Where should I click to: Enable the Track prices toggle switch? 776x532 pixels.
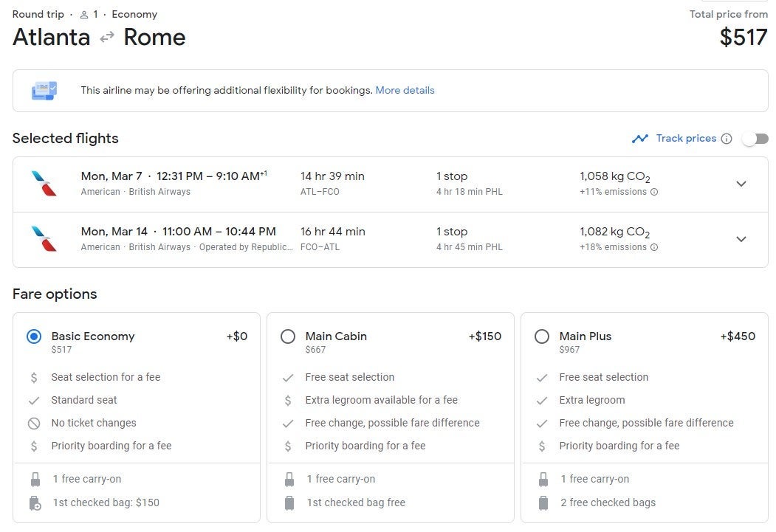[755, 139]
